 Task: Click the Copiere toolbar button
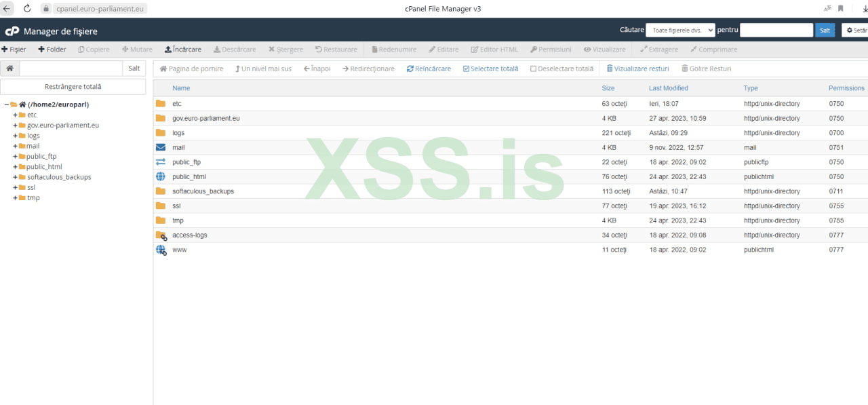(94, 50)
